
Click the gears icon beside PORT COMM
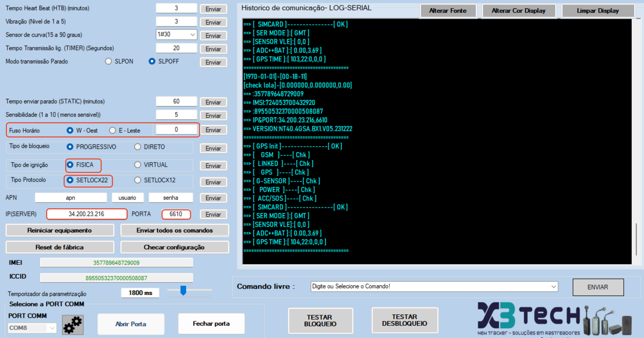[x=73, y=325]
